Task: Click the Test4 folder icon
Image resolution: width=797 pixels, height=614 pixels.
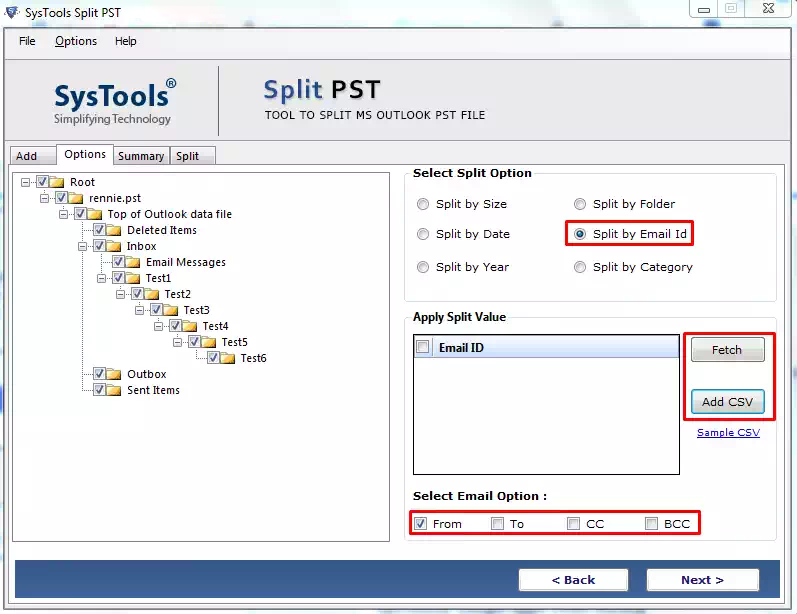Action: 190,326
